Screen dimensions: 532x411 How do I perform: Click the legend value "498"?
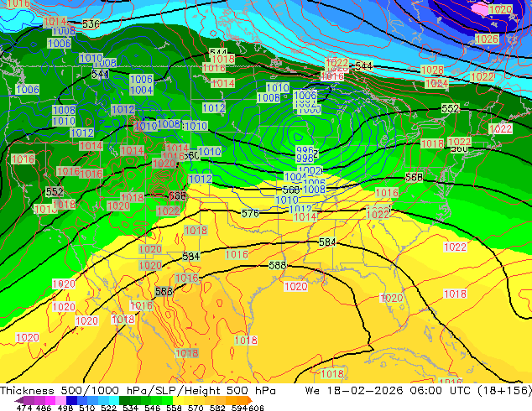[65, 408]
